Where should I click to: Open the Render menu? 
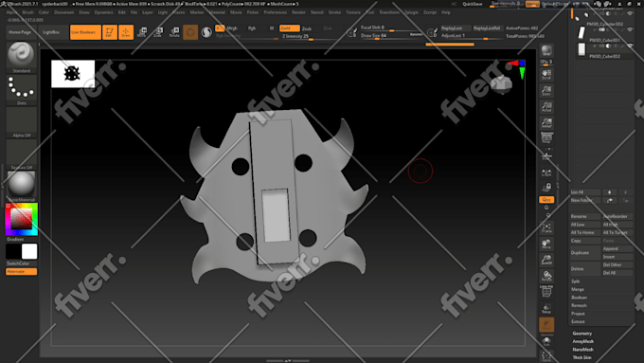tap(298, 12)
